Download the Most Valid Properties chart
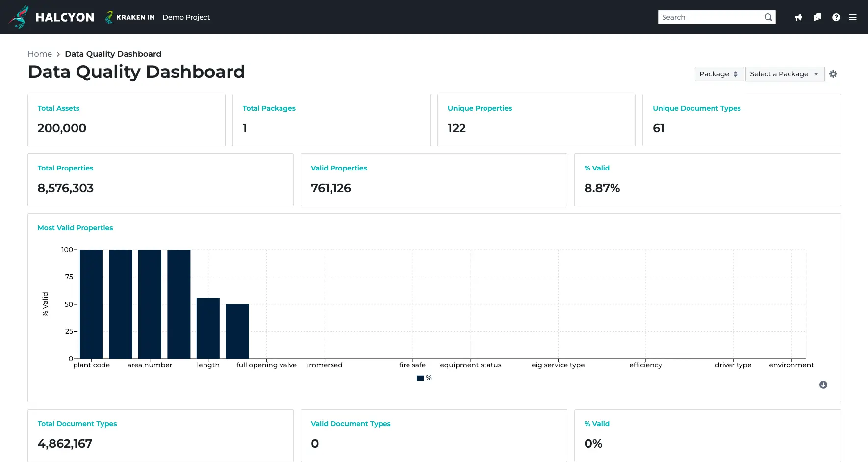868x462 pixels. [823, 385]
